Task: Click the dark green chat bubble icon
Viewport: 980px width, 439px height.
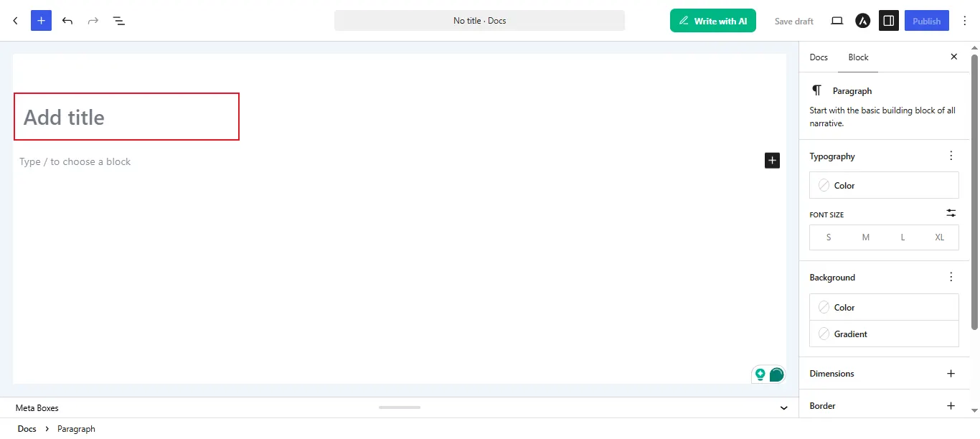Action: [776, 374]
